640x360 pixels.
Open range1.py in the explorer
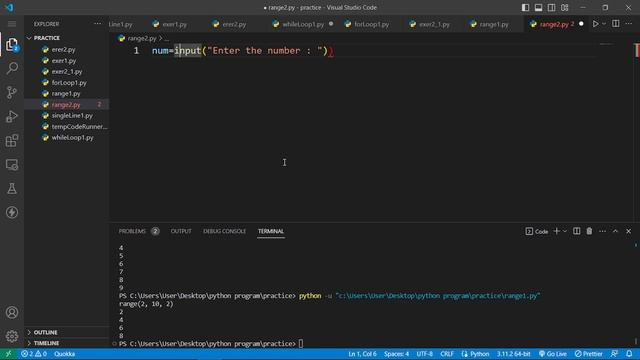pyautogui.click(x=66, y=93)
